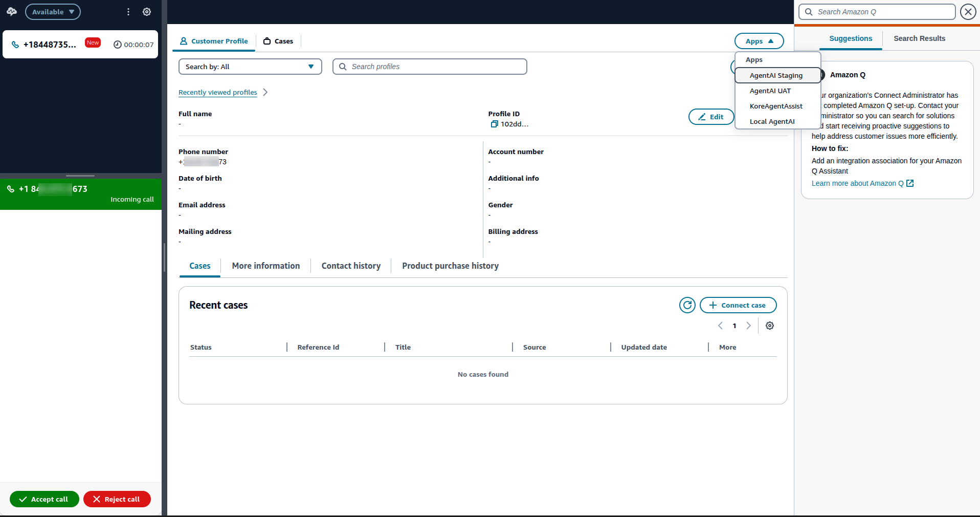The width and height of the screenshot is (980, 517).
Task: Switch to the Contact history tab
Action: point(351,266)
